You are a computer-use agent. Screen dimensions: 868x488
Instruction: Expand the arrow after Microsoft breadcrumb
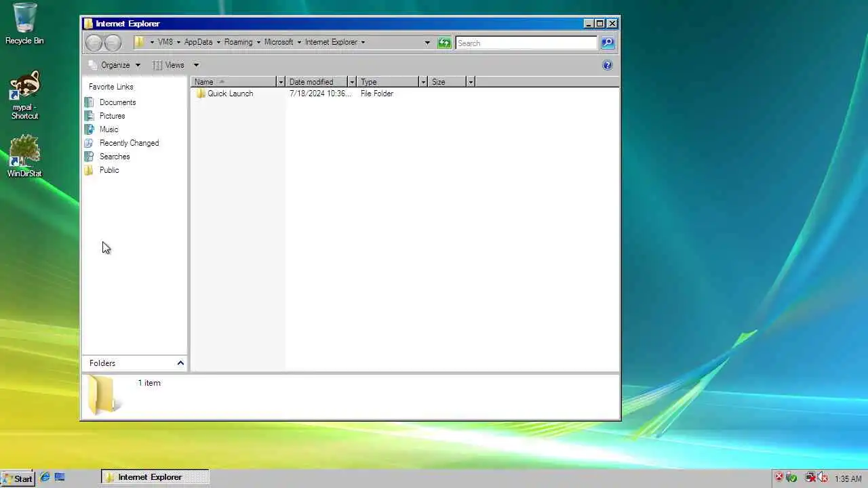299,42
